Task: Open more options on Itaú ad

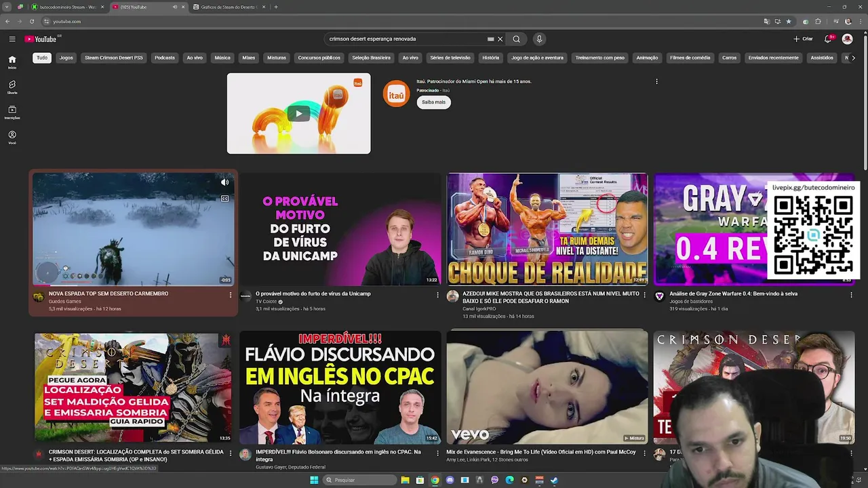Action: (x=656, y=81)
